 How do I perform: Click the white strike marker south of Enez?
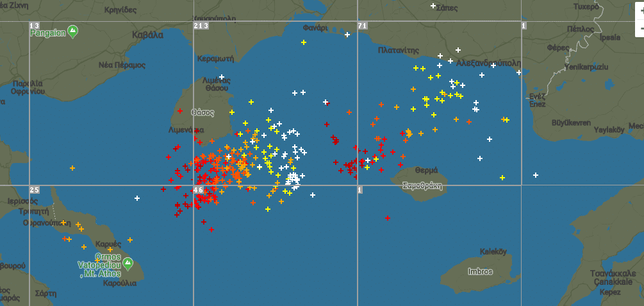click(536, 175)
